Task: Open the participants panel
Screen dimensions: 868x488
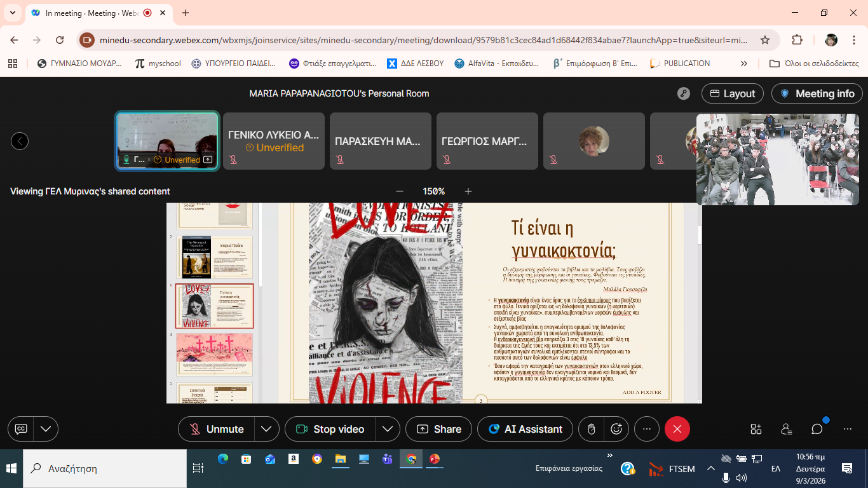Action: click(787, 429)
